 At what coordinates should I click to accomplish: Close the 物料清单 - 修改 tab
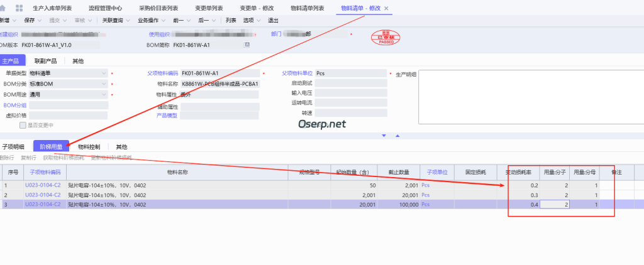[386, 8]
